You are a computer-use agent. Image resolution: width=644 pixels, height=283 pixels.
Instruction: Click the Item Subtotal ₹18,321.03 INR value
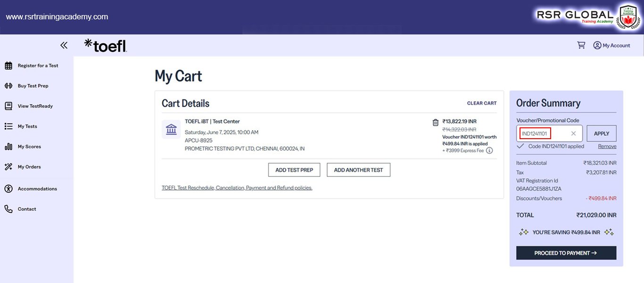[x=600, y=163]
